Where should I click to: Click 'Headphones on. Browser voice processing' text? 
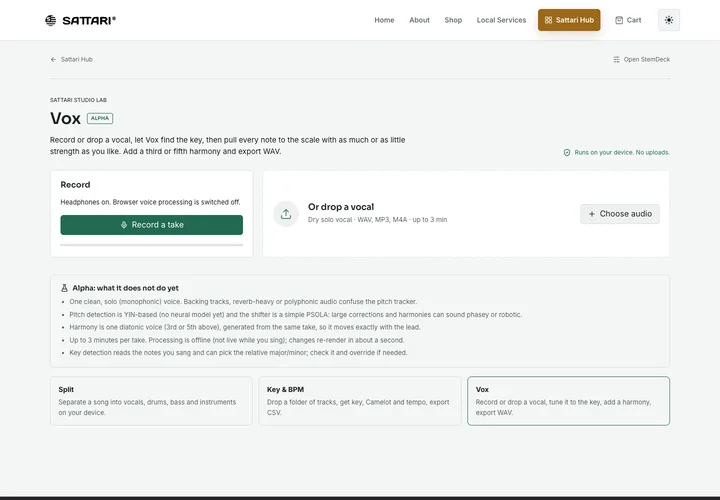pyautogui.click(x=150, y=202)
